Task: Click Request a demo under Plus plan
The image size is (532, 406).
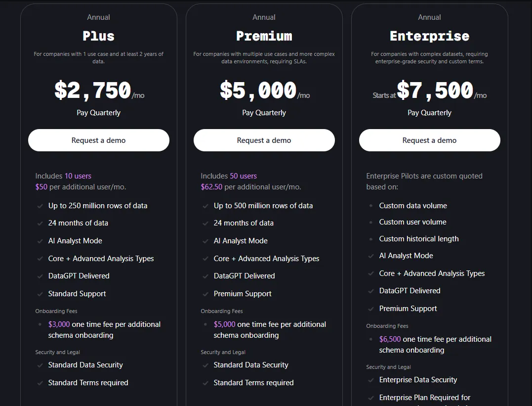Action: 98,140
